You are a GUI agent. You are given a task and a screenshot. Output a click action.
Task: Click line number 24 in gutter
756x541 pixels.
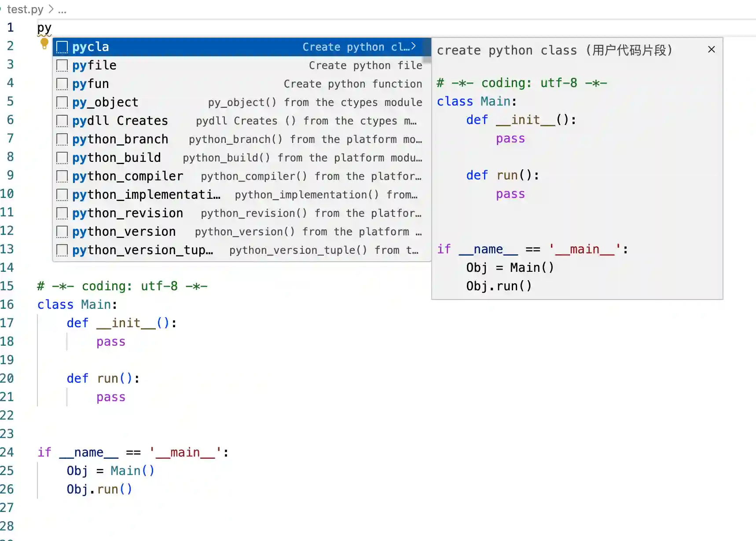click(x=7, y=452)
